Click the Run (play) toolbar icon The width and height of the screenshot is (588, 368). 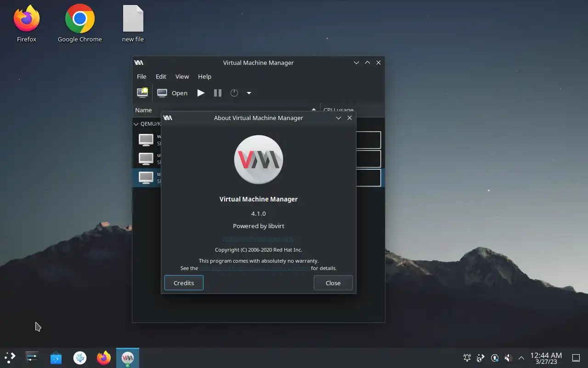click(201, 93)
